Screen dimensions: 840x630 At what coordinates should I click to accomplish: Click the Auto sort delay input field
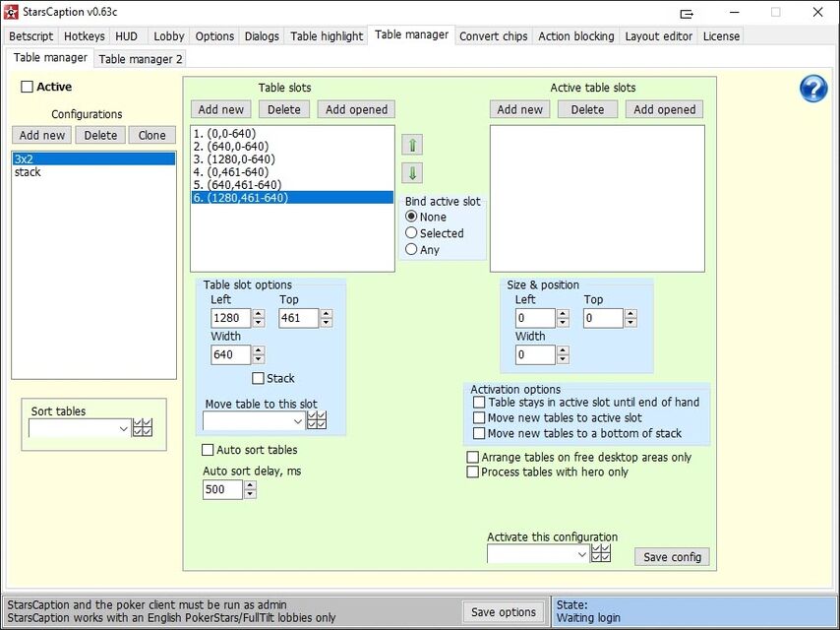click(x=223, y=489)
